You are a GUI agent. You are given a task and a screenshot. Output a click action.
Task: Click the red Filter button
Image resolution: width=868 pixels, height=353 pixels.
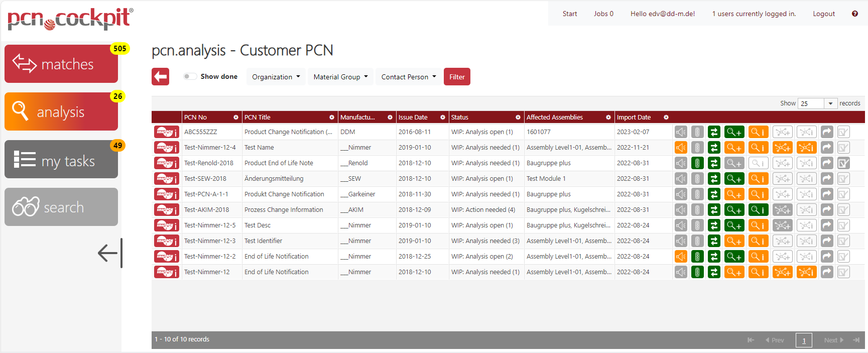pyautogui.click(x=457, y=77)
